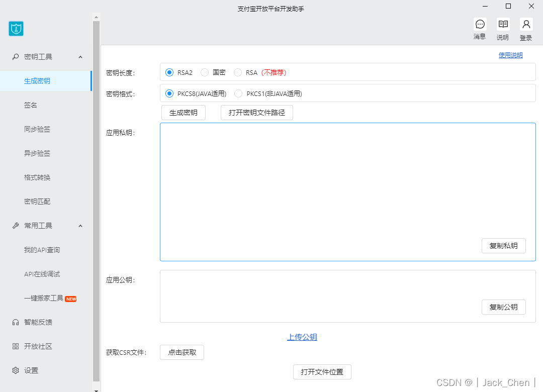Open the 生成密钥 sidebar item

coord(46,81)
